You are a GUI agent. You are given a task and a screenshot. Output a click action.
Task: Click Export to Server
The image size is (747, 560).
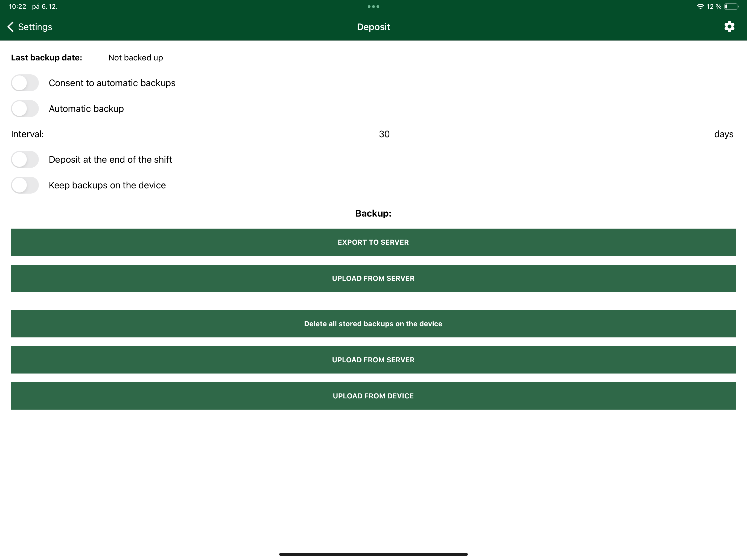pos(373,242)
